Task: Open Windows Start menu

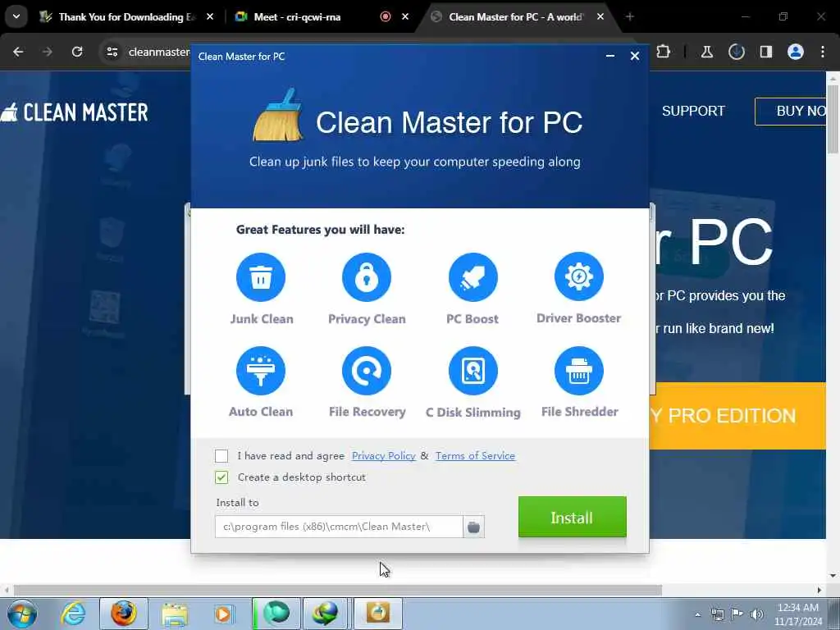Action: pos(22,614)
